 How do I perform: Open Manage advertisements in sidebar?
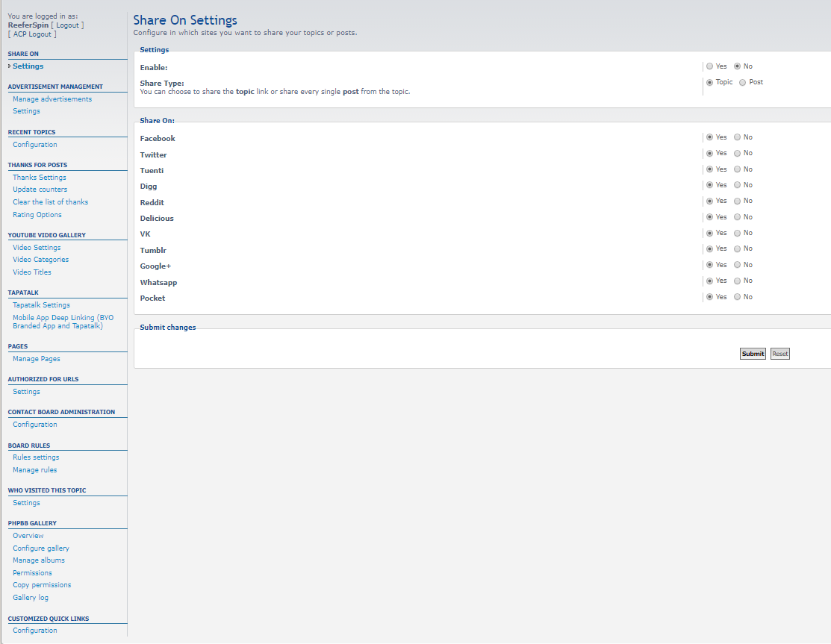tap(52, 99)
